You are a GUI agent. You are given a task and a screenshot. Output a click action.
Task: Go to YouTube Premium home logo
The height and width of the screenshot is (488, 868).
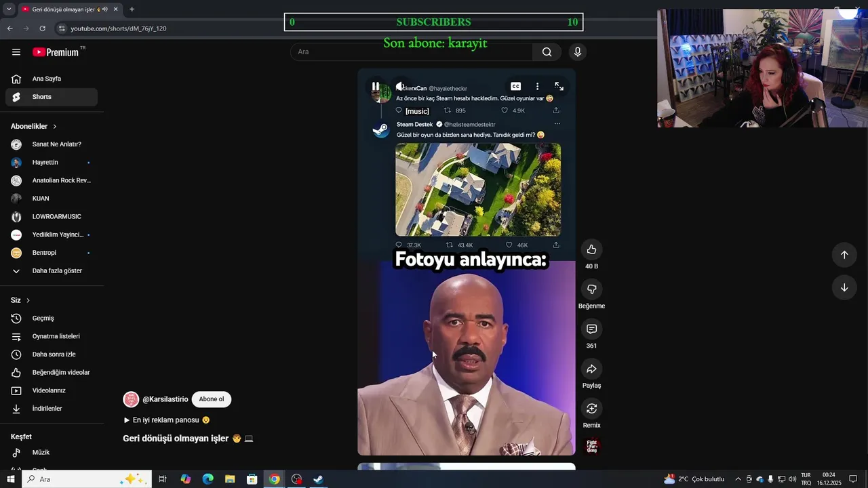pyautogui.click(x=56, y=52)
